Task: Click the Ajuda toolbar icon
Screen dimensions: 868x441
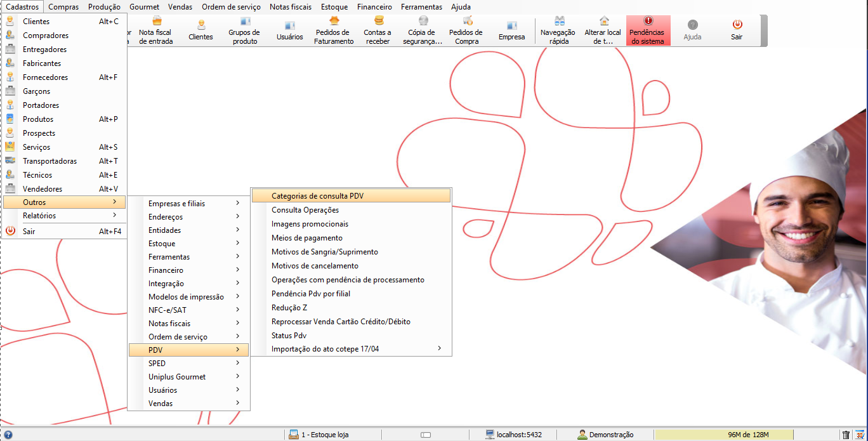Action: coord(692,30)
